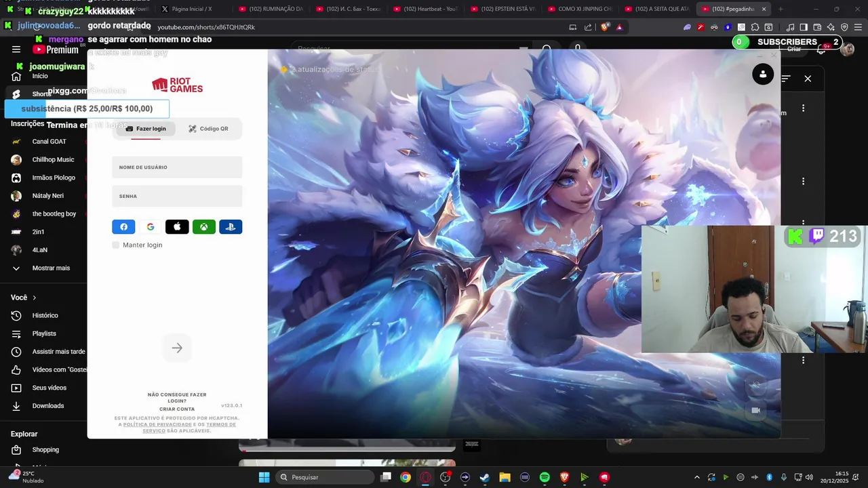This screenshot has width=868, height=488.
Task: Sign in with Apple in Riot login
Action: point(177,227)
